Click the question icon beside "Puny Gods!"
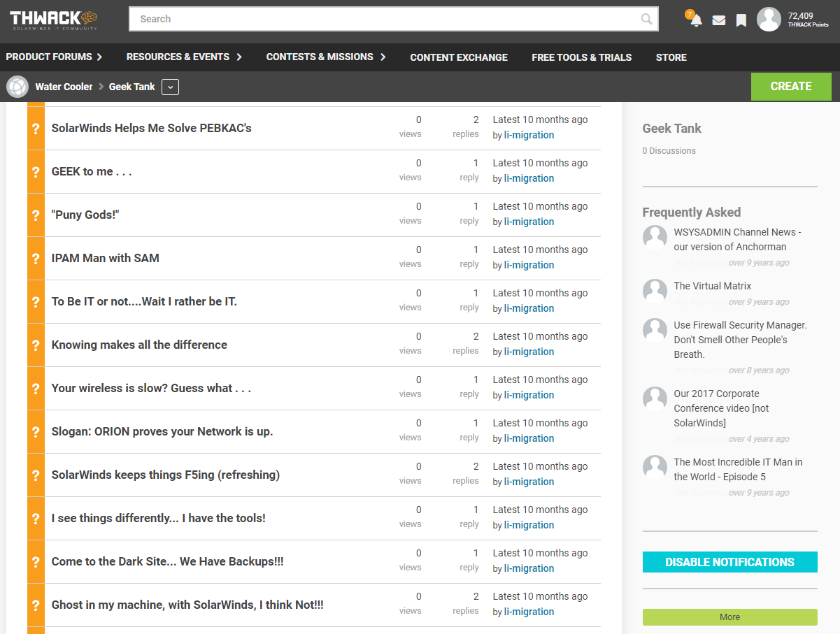The image size is (840, 634). (36, 215)
